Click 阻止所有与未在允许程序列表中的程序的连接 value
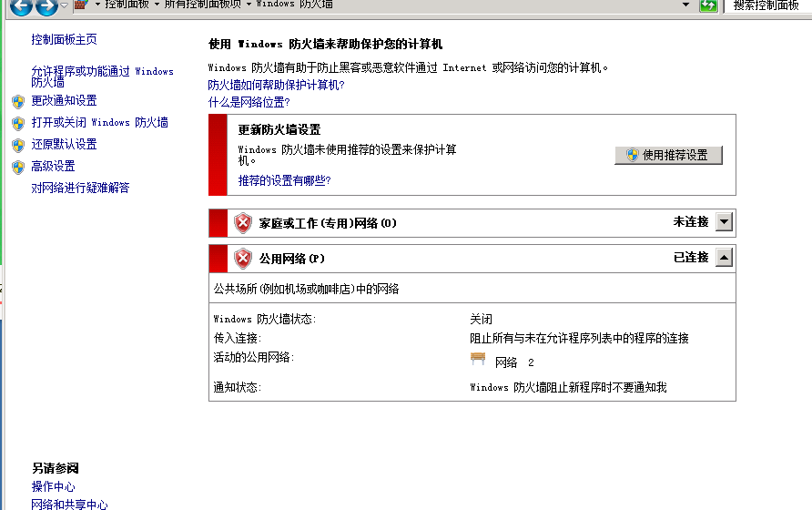 [579, 338]
